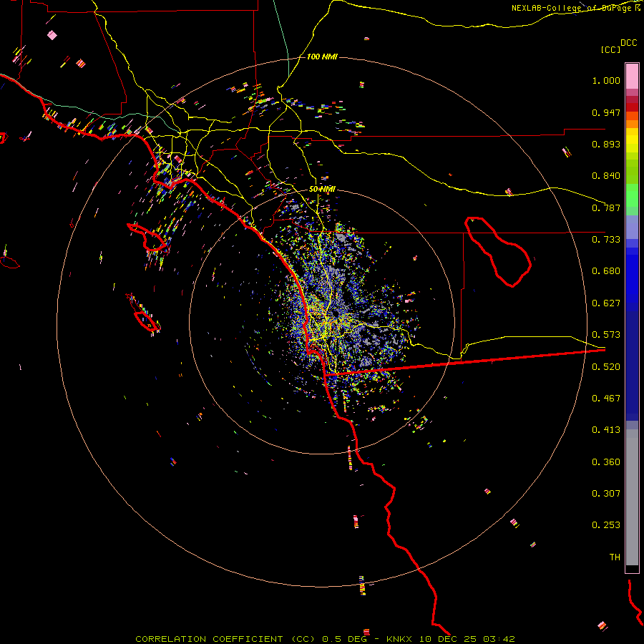Viewport: 644px width, 644px height.
Task: Click the TH threshold label
Action: [x=615, y=557]
